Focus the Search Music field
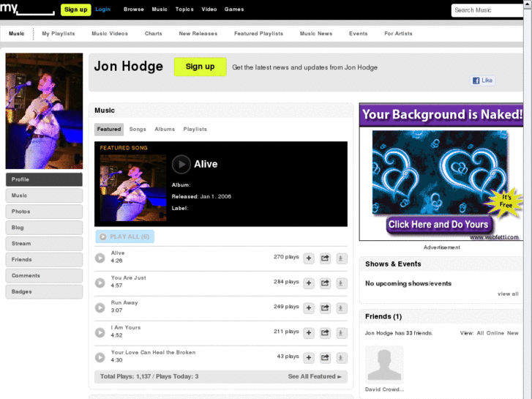This screenshot has width=532, height=399. [487, 10]
